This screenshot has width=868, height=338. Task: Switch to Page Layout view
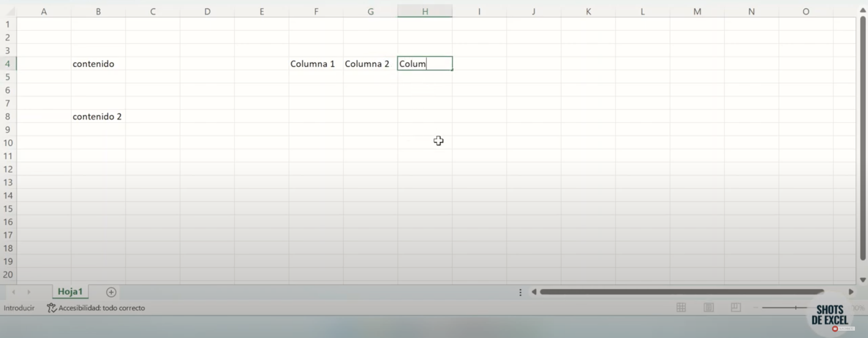click(x=709, y=307)
